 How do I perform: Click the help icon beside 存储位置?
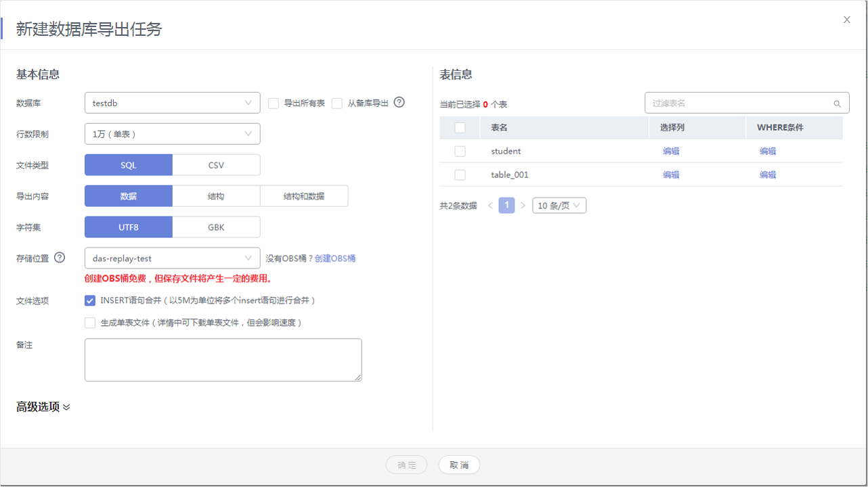60,258
